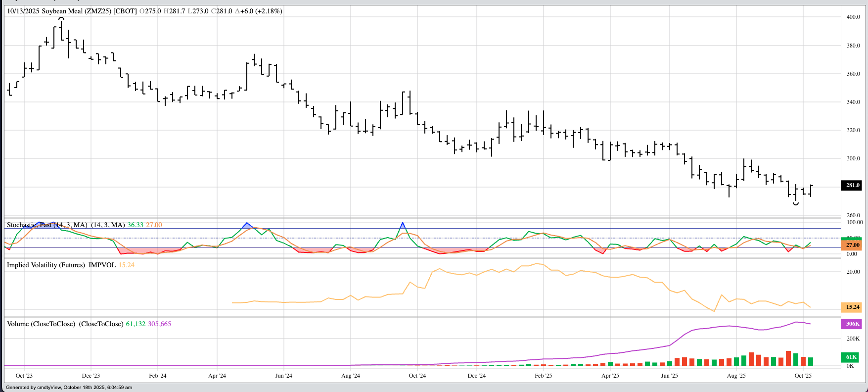Click the 400.0 price axis label
The height and width of the screenshot is (392, 868).
853,17
